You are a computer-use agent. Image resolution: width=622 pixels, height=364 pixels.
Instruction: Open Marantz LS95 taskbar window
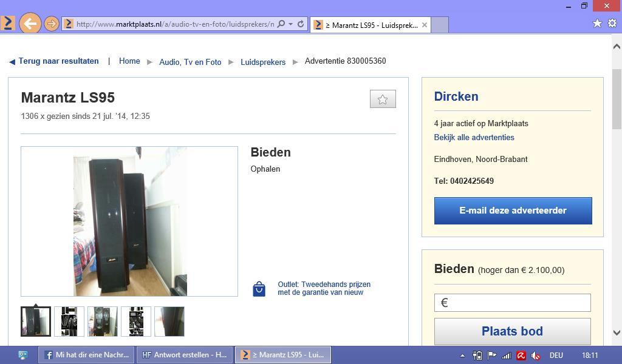pos(283,355)
